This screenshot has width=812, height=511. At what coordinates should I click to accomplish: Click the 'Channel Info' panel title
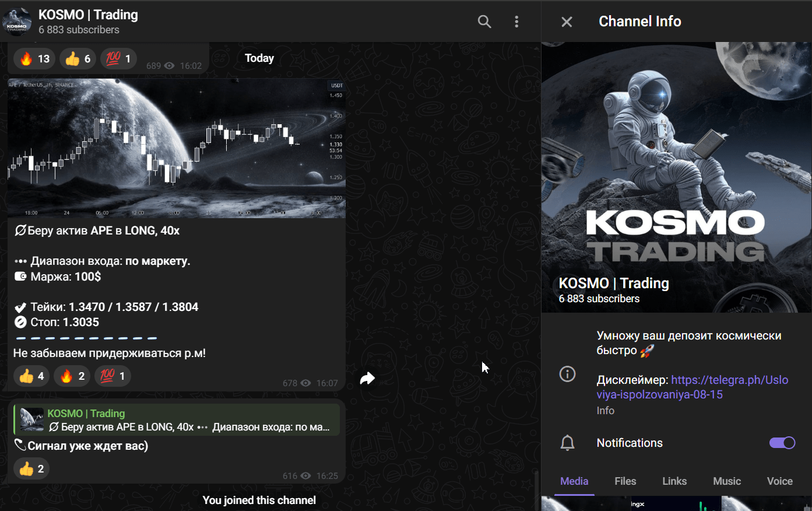point(640,22)
